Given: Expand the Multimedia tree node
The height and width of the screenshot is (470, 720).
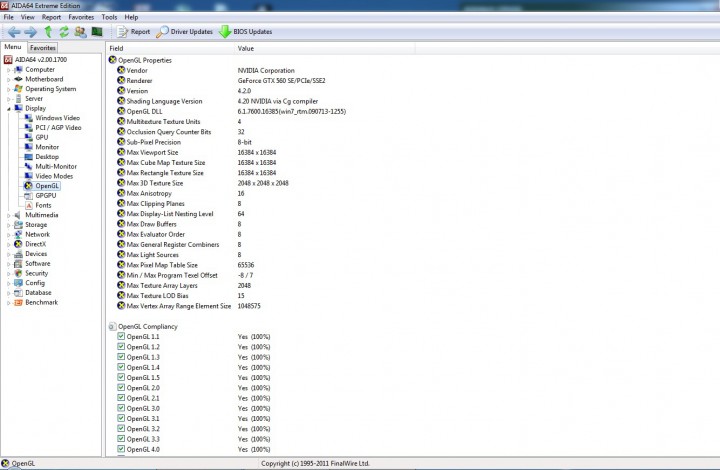Looking at the screenshot, I should coord(8,215).
